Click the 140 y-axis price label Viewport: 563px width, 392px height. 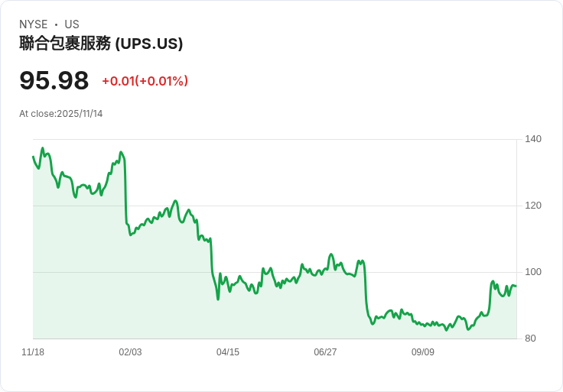[533, 139]
